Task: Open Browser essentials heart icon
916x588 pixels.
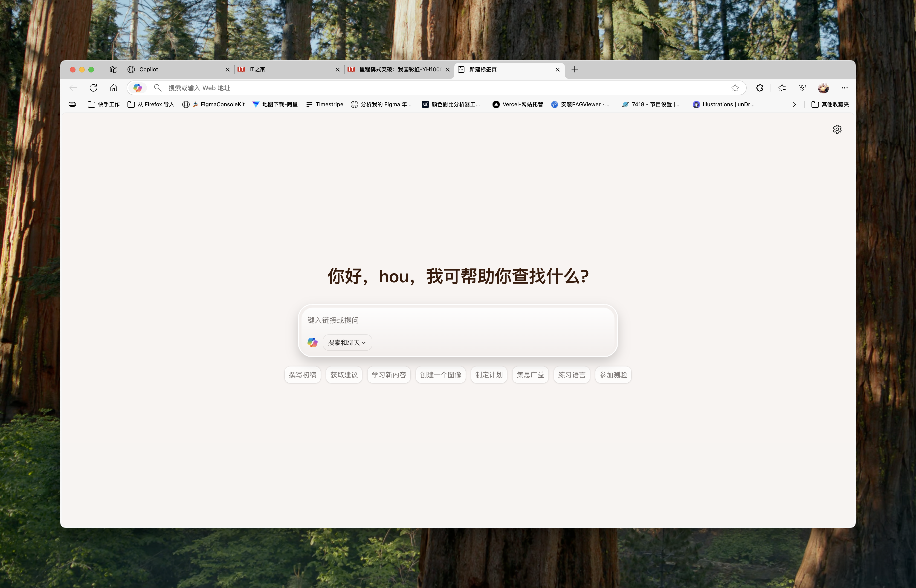Action: pyautogui.click(x=802, y=88)
